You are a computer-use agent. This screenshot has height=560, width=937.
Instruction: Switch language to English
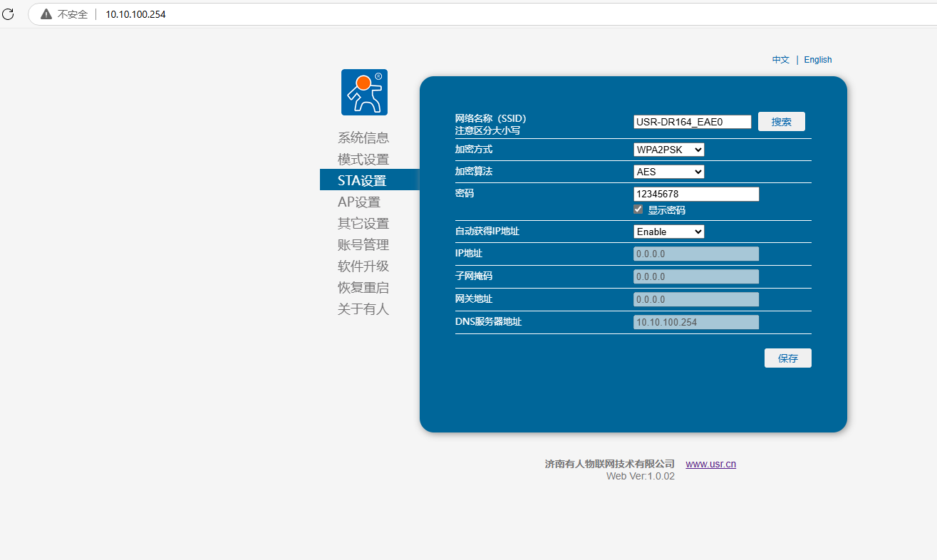tap(817, 60)
